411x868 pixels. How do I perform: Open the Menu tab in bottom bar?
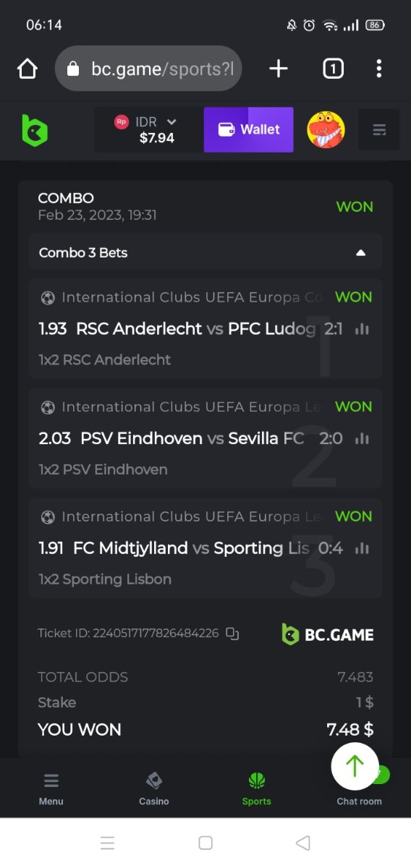point(51,788)
